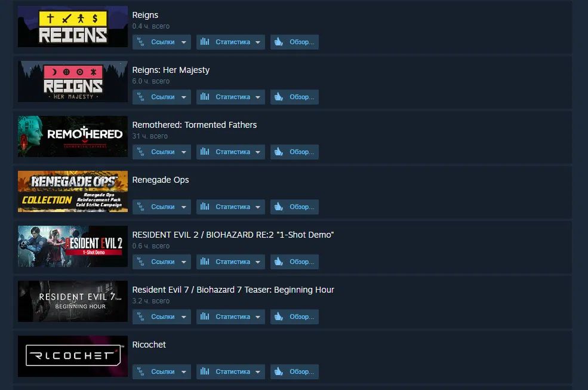Click the bar-chart icon in the RESIDENT EVIL 2 demo row

point(205,261)
